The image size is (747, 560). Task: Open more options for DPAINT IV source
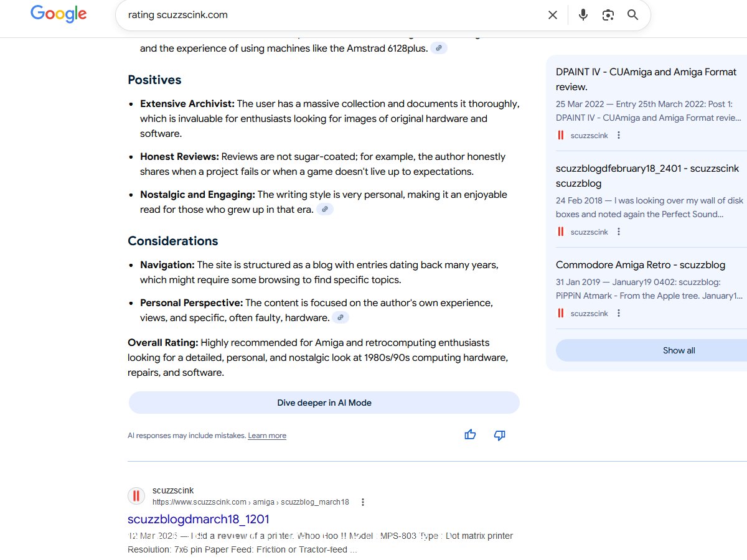[619, 135]
